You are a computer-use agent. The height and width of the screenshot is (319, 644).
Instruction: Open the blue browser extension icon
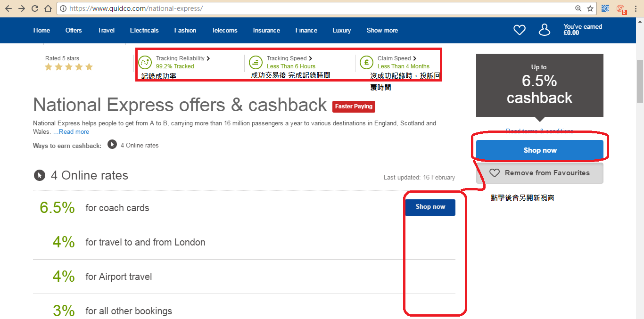(606, 8)
